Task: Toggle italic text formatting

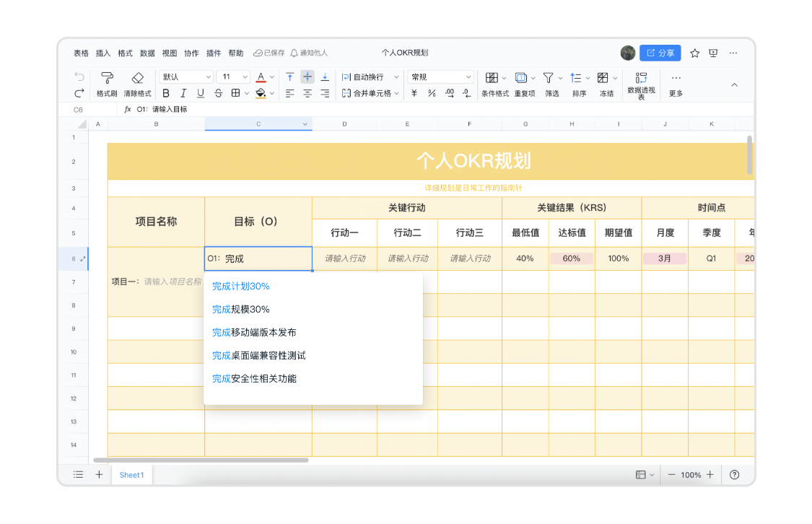Action: [183, 93]
